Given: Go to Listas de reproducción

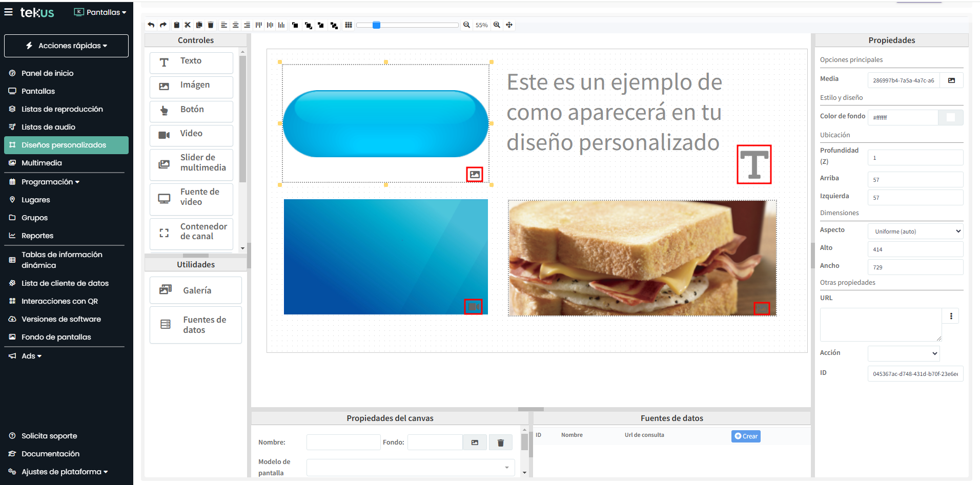Looking at the screenshot, I should (62, 109).
